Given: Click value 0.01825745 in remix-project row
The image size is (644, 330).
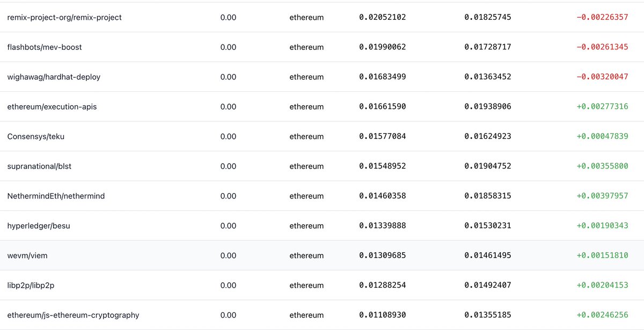Looking at the screenshot, I should [x=488, y=17].
